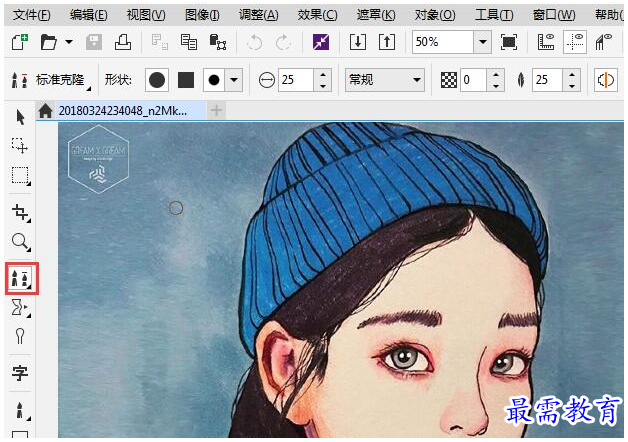Open the 编辑(E) menu

(89, 15)
